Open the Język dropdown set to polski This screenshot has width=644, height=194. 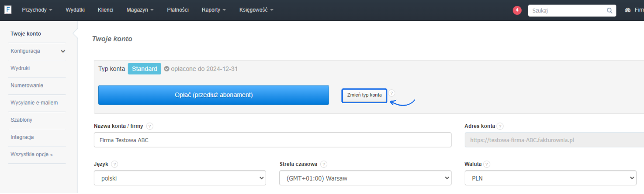[x=180, y=178]
